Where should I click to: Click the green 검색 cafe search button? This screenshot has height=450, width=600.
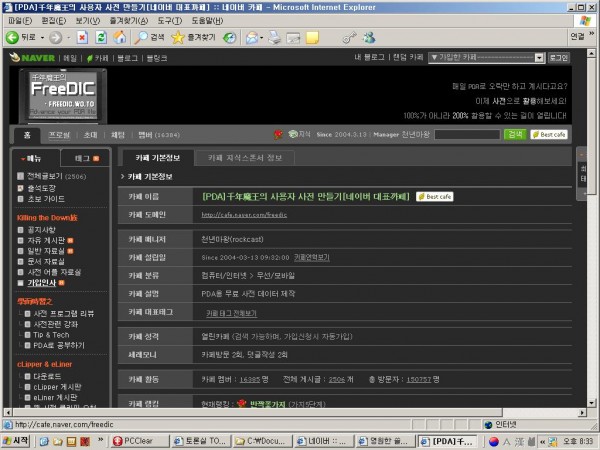(515, 134)
